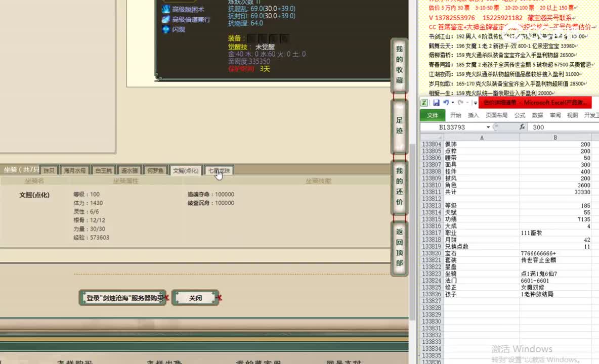Click the 体力：1430 mount attribute
This screenshot has width=599, height=364.
coord(88,203)
